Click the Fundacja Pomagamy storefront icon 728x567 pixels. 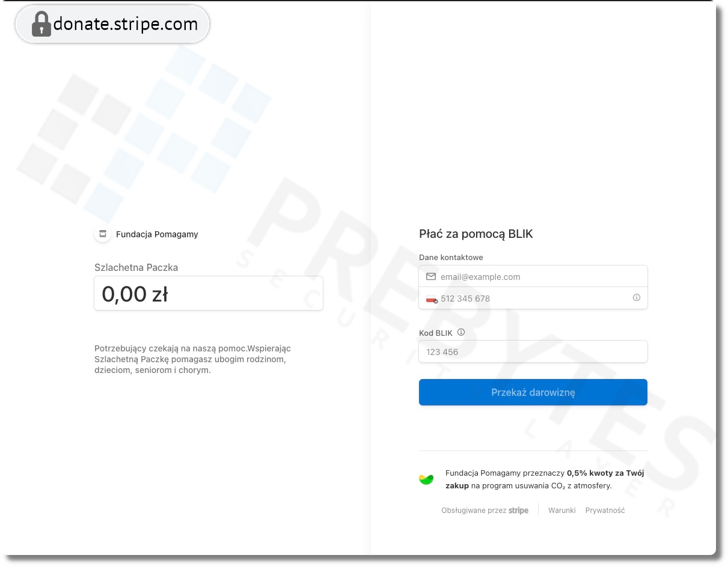click(103, 234)
